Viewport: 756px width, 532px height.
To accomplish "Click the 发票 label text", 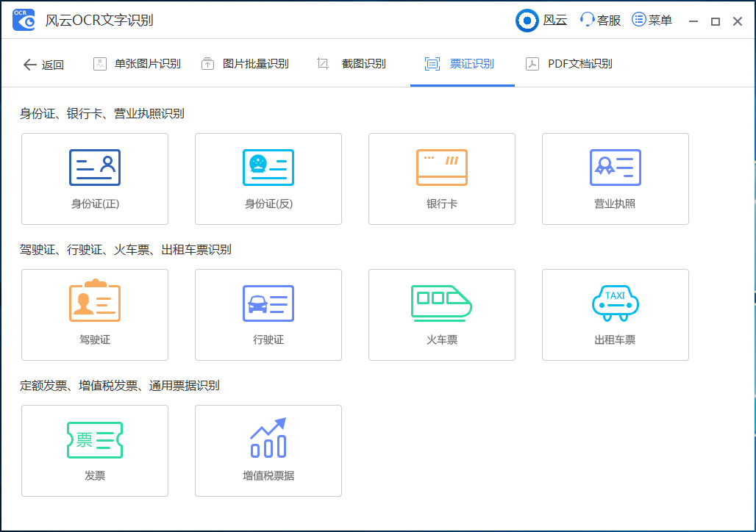I will 95,475.
